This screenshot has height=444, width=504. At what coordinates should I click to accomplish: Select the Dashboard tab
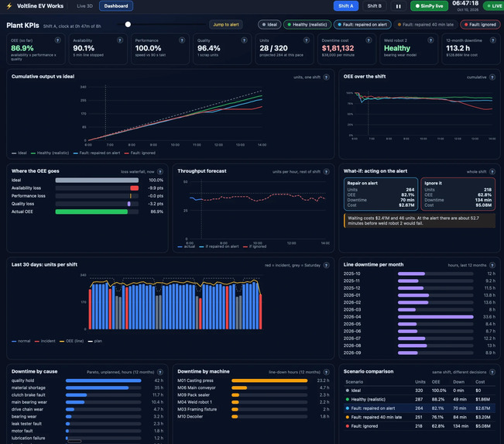coord(116,5)
